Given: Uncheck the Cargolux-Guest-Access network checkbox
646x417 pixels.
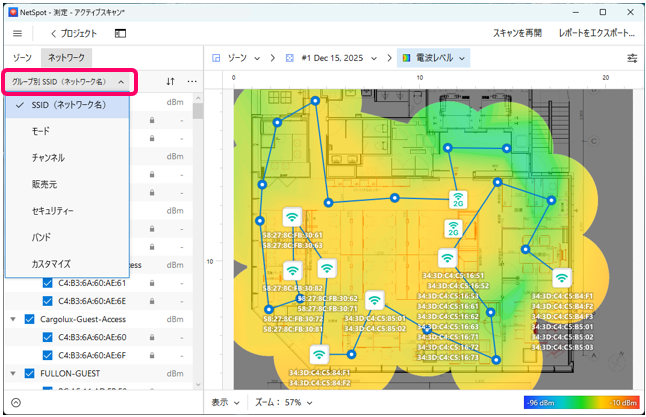Looking at the screenshot, I should tap(31, 319).
